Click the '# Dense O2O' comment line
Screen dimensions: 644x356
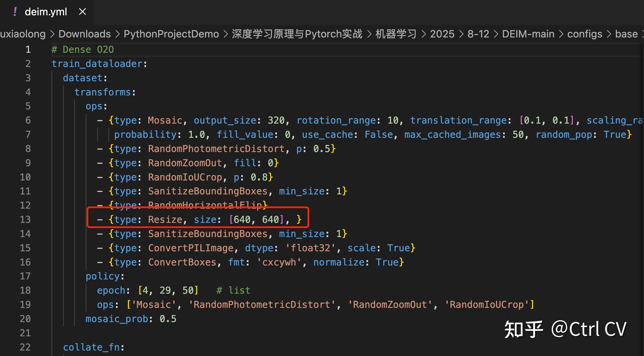[x=83, y=49]
